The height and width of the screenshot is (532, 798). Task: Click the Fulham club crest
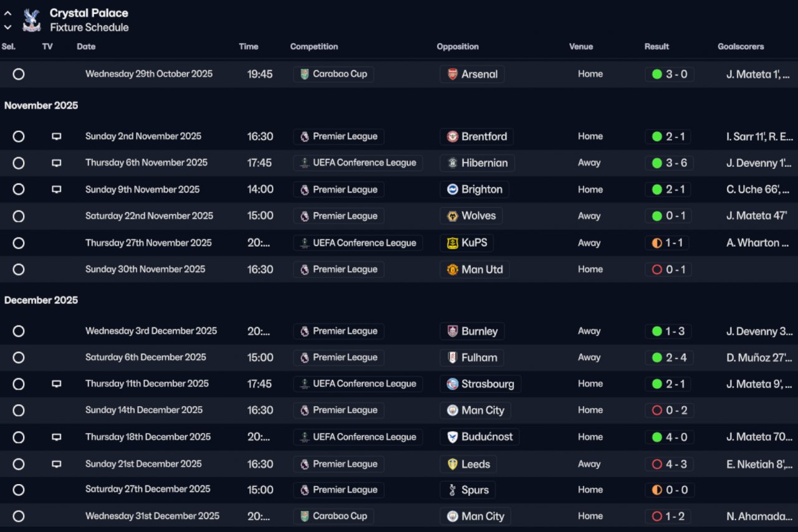(453, 358)
